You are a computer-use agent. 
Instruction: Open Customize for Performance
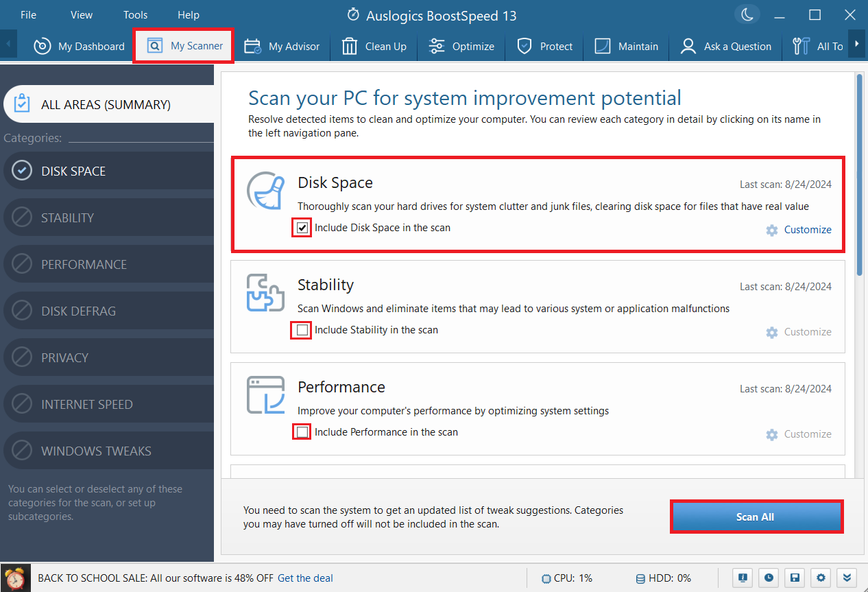point(799,434)
